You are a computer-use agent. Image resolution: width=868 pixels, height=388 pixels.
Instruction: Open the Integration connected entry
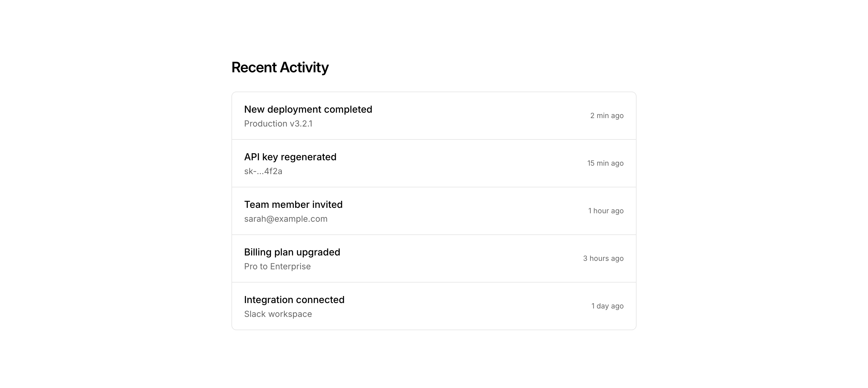(294, 300)
